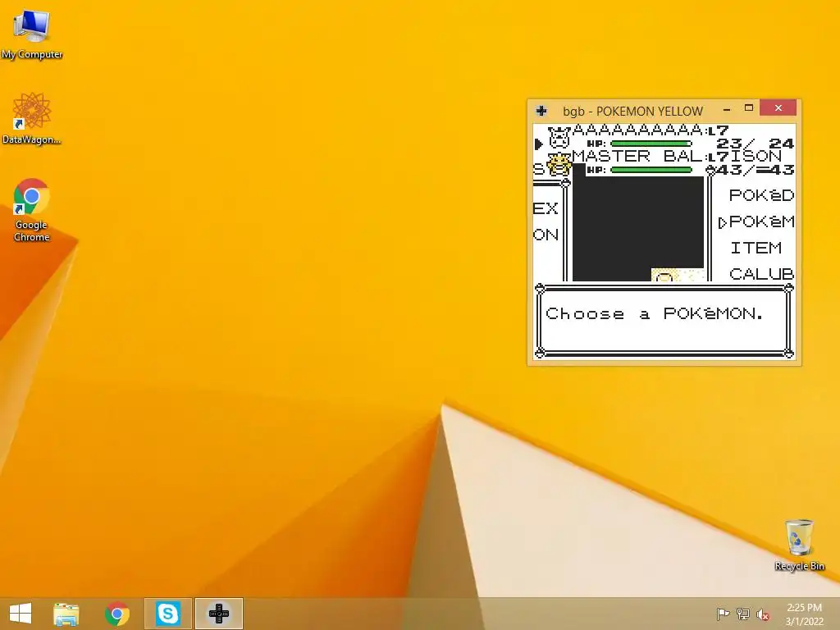Click the bgb - POKEMON YELLOW title bar

click(x=632, y=111)
